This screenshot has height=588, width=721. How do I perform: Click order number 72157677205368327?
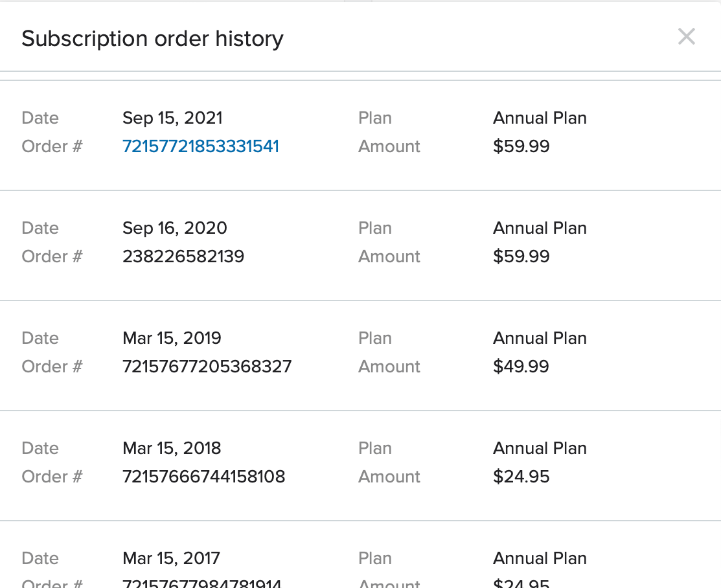tap(207, 367)
